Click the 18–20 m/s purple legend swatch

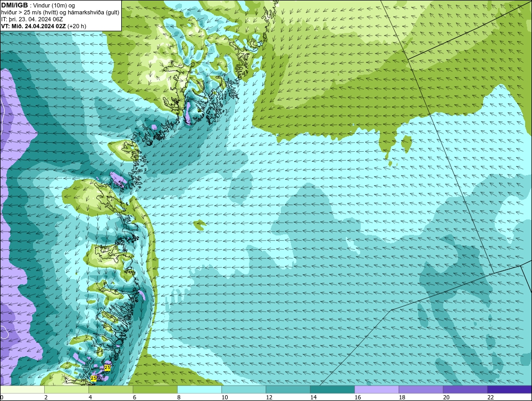(421, 389)
